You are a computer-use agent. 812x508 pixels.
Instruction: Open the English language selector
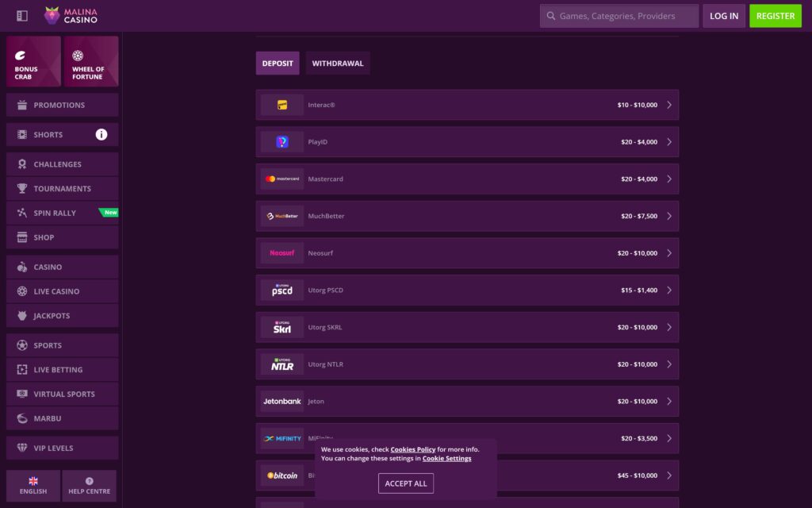[x=33, y=486]
